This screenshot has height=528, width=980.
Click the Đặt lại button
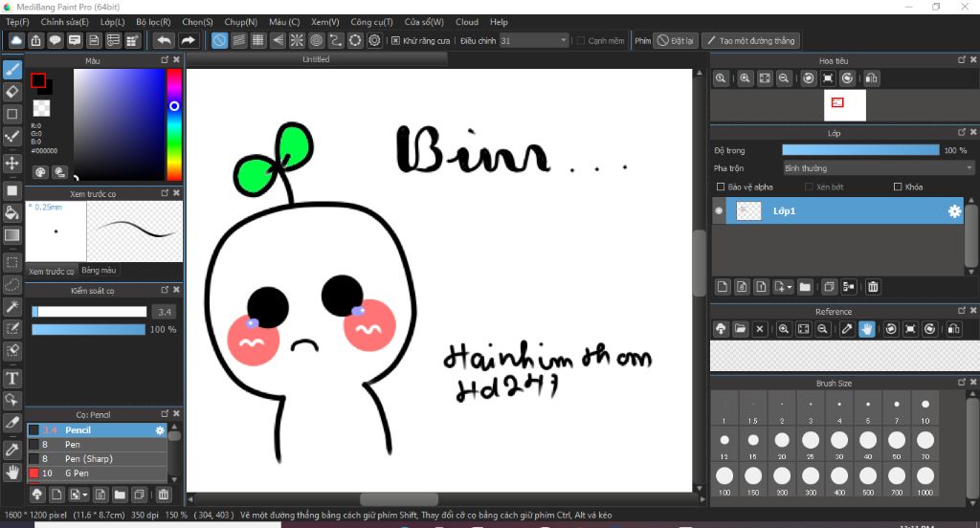[x=676, y=40]
